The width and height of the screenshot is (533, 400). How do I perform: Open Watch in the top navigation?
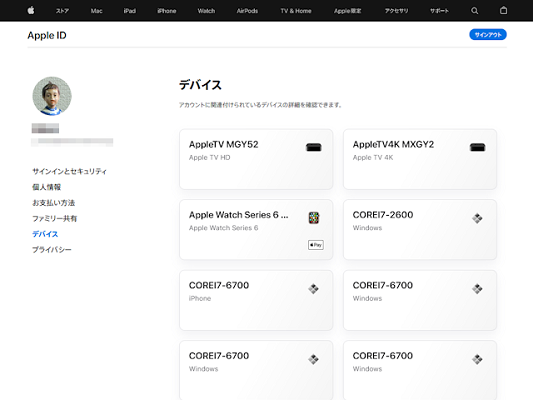click(x=206, y=11)
